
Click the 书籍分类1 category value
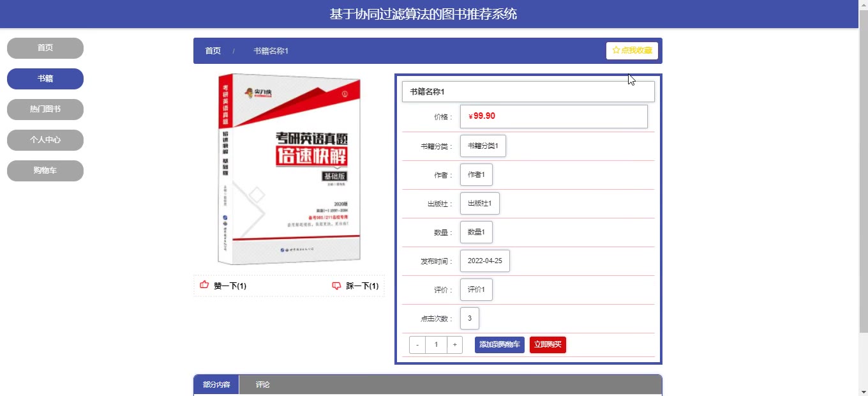[x=483, y=146]
